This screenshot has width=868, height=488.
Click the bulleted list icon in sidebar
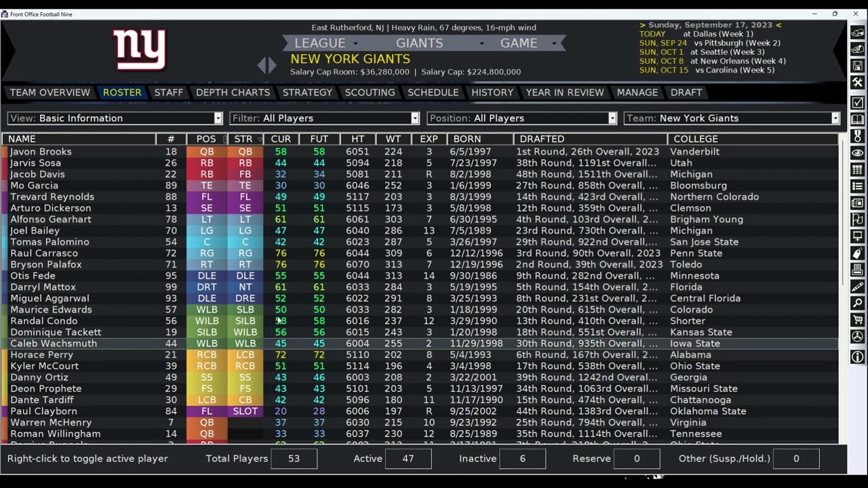(858, 186)
